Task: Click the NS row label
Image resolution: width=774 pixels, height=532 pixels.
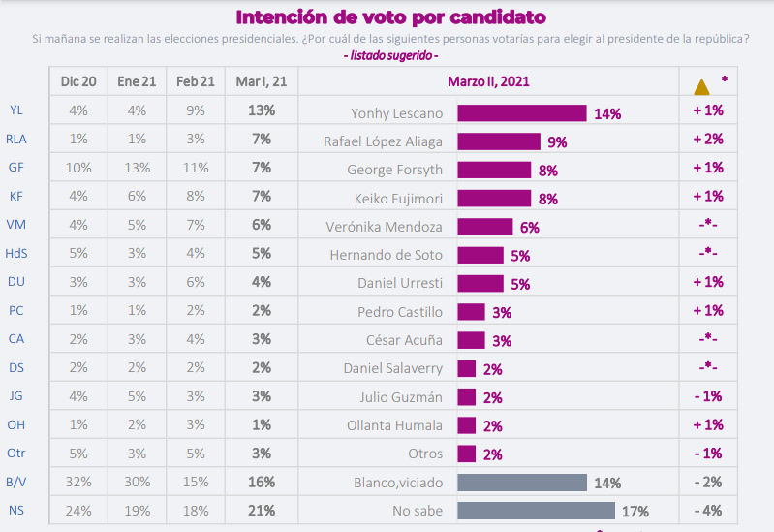Action: 16,511
